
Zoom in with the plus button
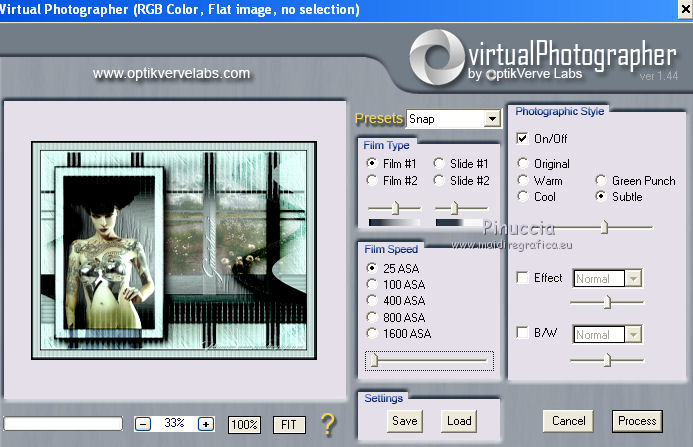206,424
